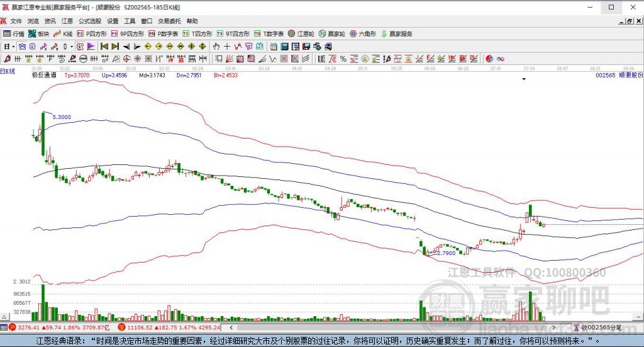This screenshot has height=347, width=644.
Task: Click the n² square tool icon
Action: pos(105,59)
